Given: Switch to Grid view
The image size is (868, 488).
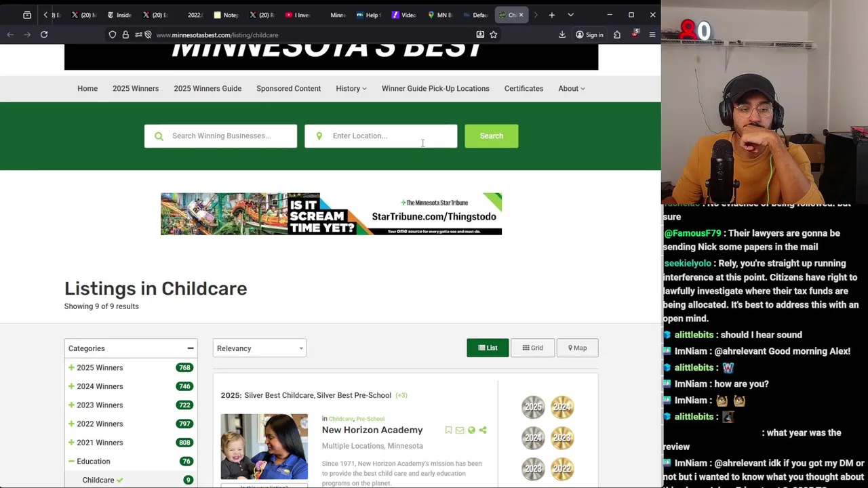Looking at the screenshot, I should [532, 348].
